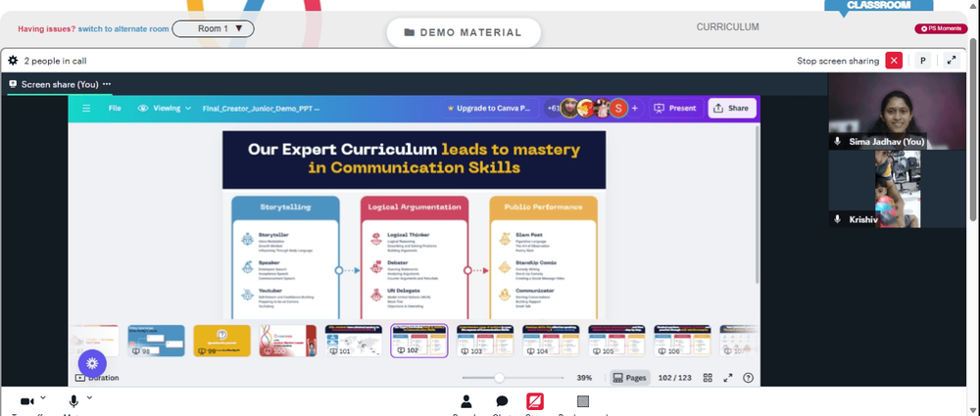
Task: Open the microphone options chevron
Action: (89, 397)
